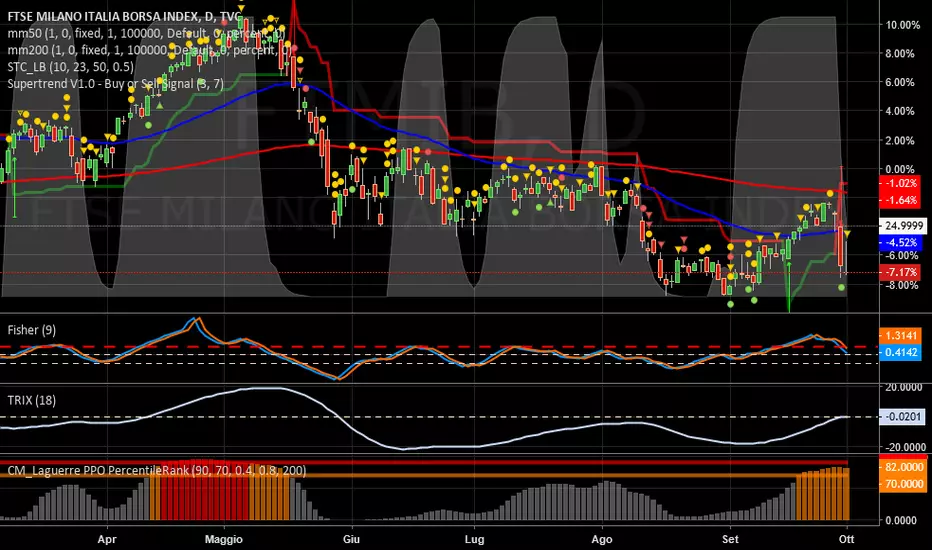This screenshot has width=932, height=550.
Task: Click the Apr date on time axis
Action: click(107, 539)
